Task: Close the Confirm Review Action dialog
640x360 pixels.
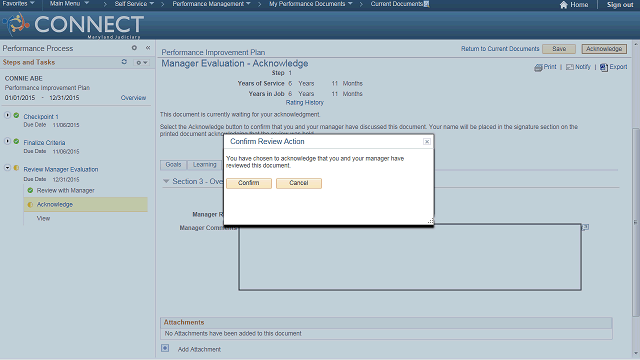Action: tap(427, 142)
